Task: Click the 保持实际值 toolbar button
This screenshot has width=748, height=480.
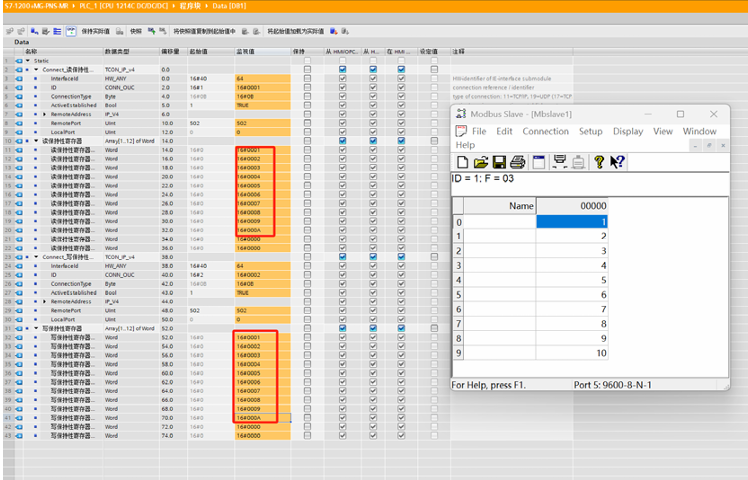Action: [x=96, y=31]
